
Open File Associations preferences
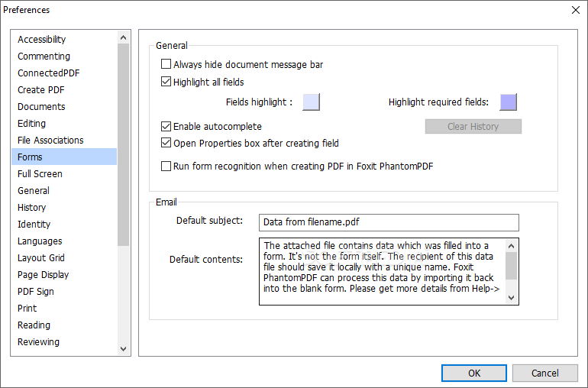pos(64,141)
